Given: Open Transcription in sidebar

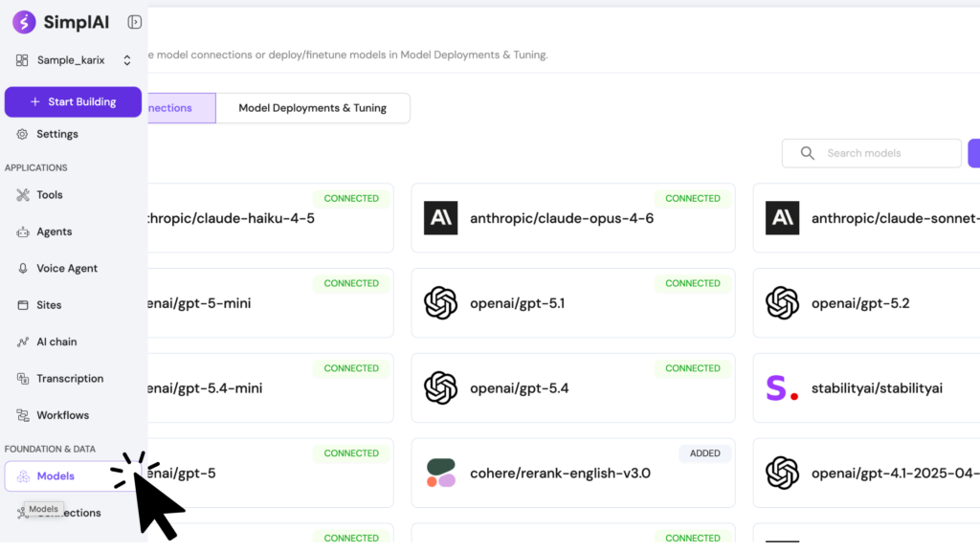Looking at the screenshot, I should pyautogui.click(x=70, y=379).
